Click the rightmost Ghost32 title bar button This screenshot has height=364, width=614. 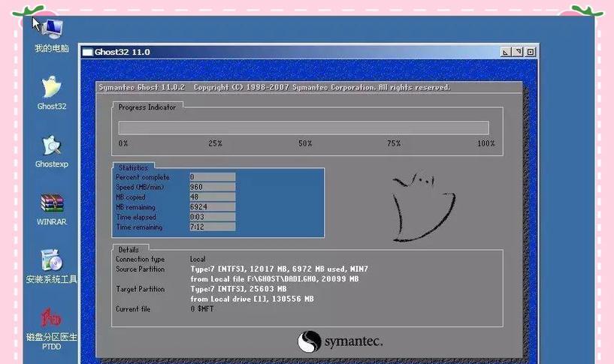(x=530, y=52)
